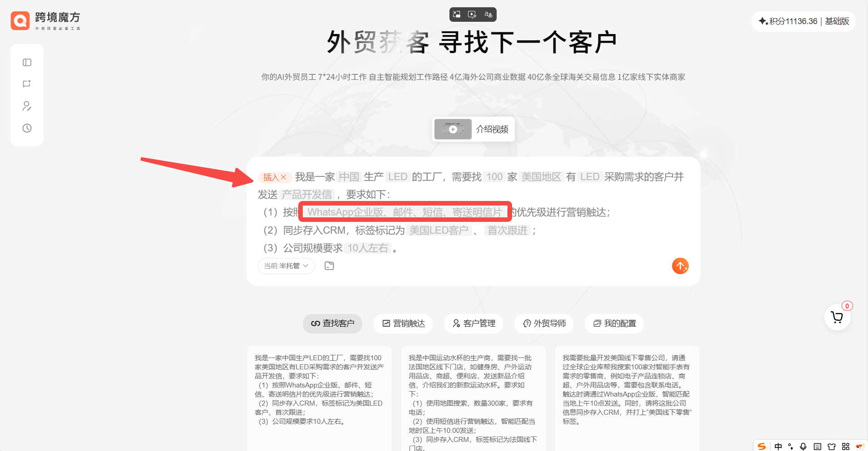
Task: Close the 插入 tag
Action: (x=283, y=177)
